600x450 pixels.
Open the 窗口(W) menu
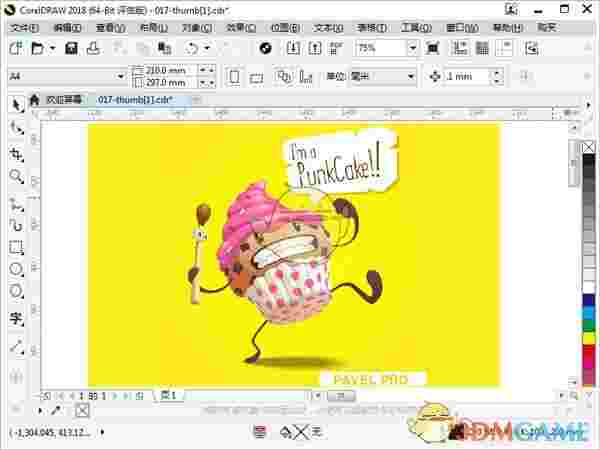tap(462, 28)
